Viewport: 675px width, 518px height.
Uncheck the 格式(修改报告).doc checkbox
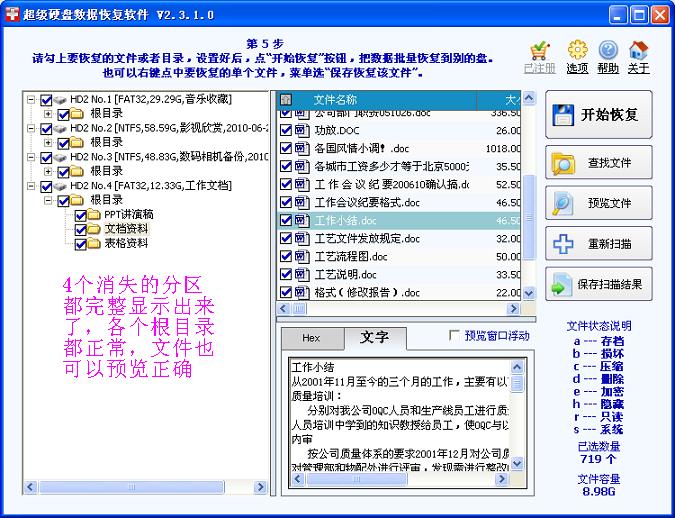pyautogui.click(x=286, y=292)
